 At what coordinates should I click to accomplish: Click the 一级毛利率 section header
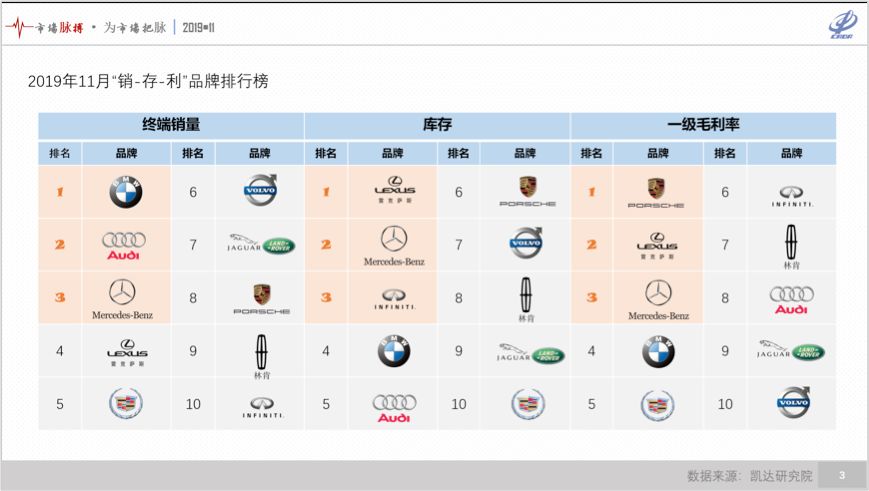703,125
